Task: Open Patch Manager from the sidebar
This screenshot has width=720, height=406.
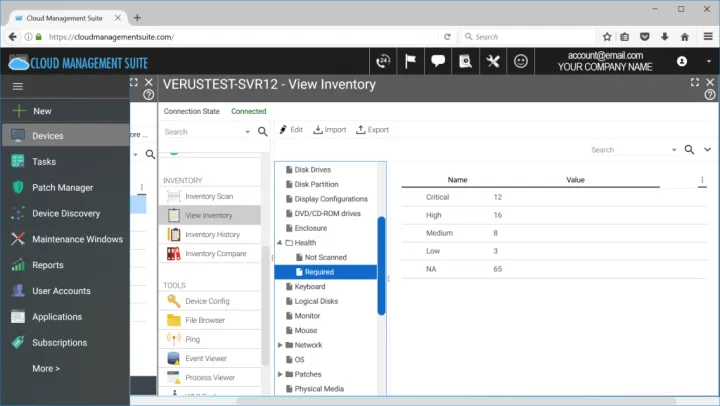Action: click(x=62, y=187)
